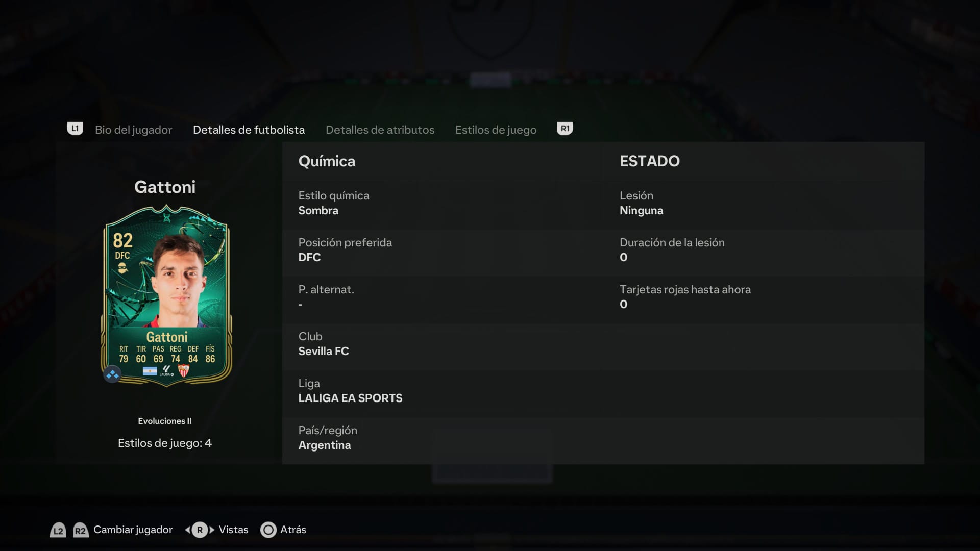Image resolution: width=980 pixels, height=551 pixels.
Task: Click the L2 trigger icon
Action: 58,530
